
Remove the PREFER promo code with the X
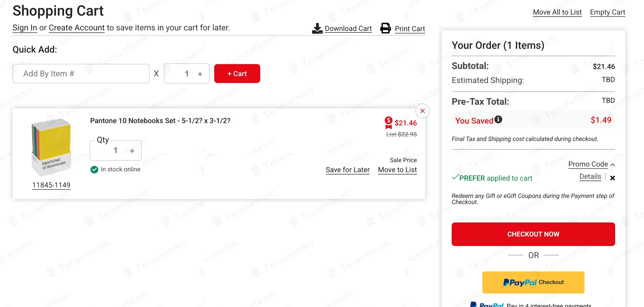pos(612,178)
